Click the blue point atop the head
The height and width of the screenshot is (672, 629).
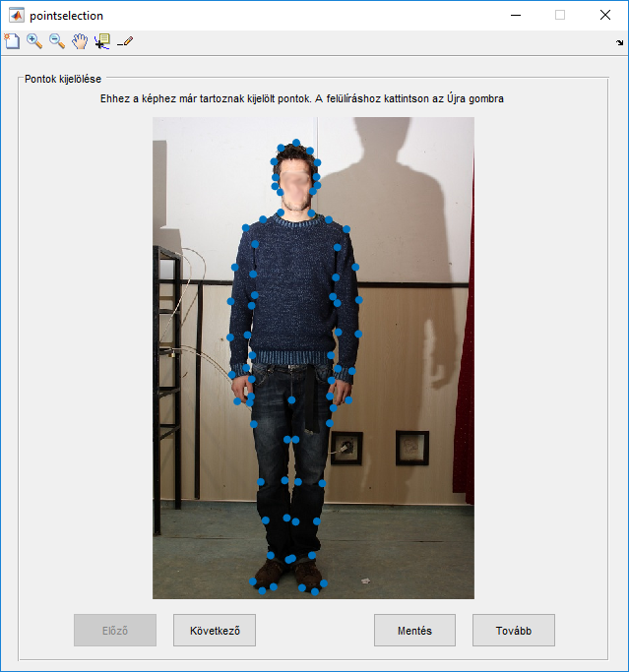[296, 143]
